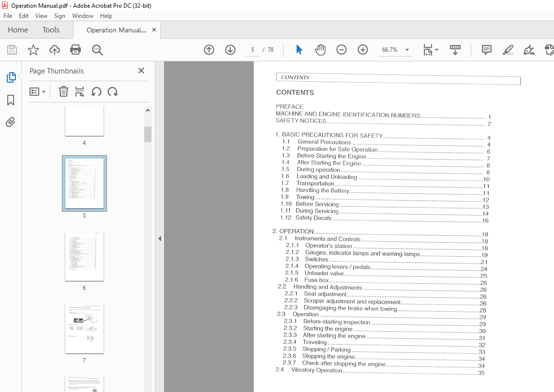554x392 pixels.
Task: Open the 66.7% zoom level dropdown
Action: [407, 50]
